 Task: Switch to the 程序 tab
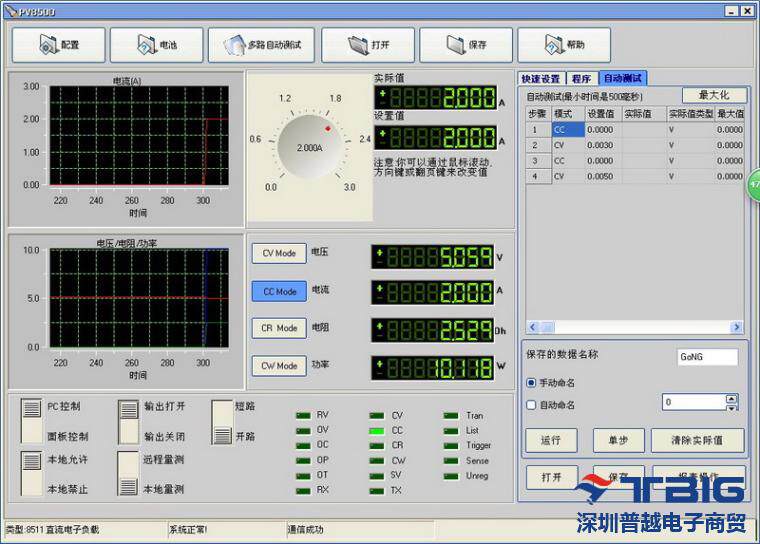pyautogui.click(x=582, y=78)
